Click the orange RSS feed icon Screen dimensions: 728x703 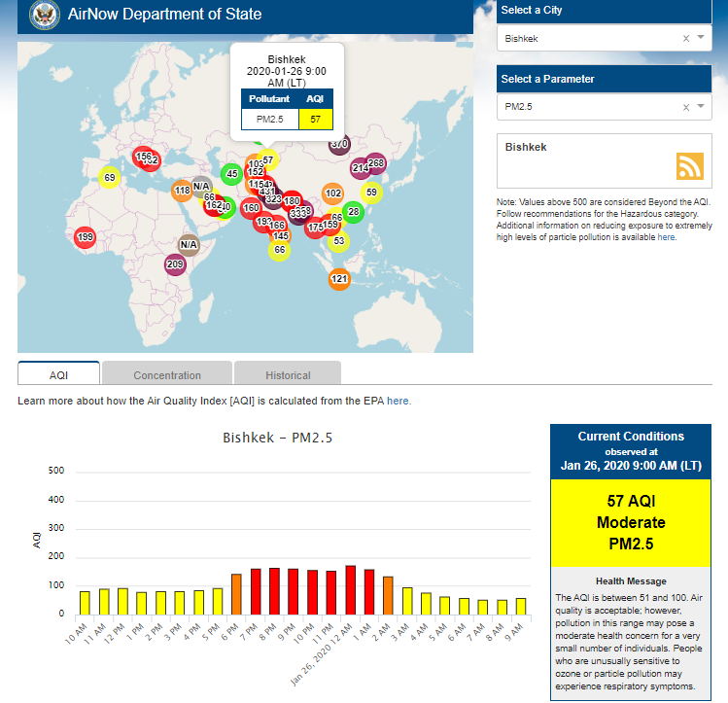[x=690, y=165]
